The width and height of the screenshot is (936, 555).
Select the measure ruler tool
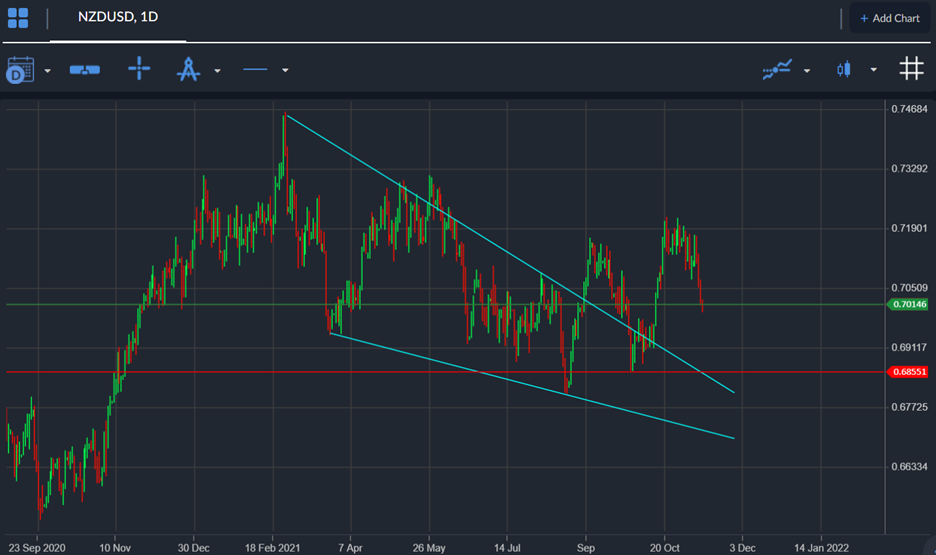click(84, 70)
